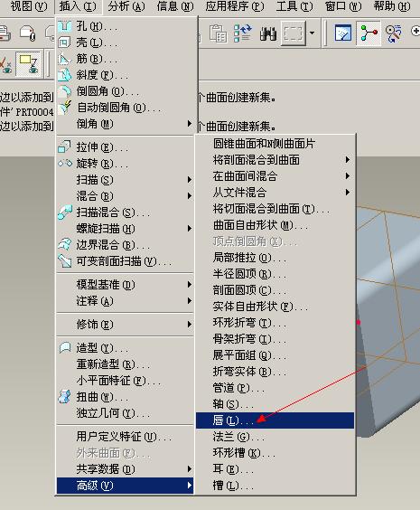The height and width of the screenshot is (510, 420).
Task: Select 管道(P)... entry
Action: pos(275,388)
